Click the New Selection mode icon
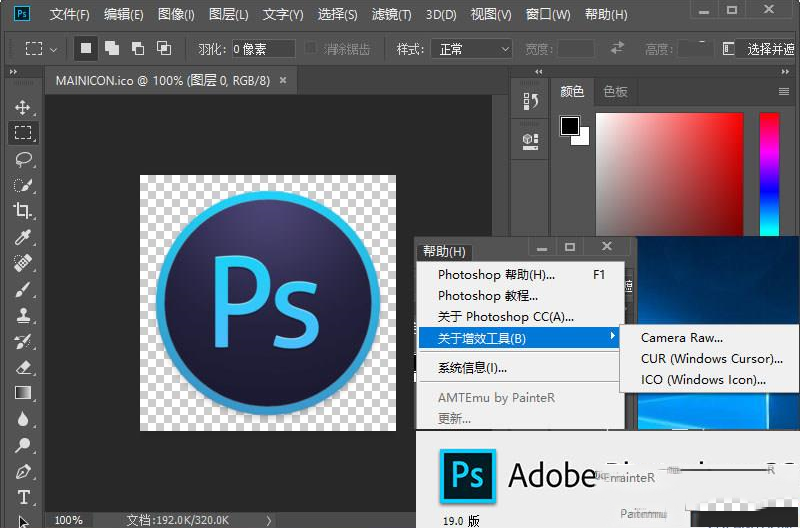 (86, 48)
